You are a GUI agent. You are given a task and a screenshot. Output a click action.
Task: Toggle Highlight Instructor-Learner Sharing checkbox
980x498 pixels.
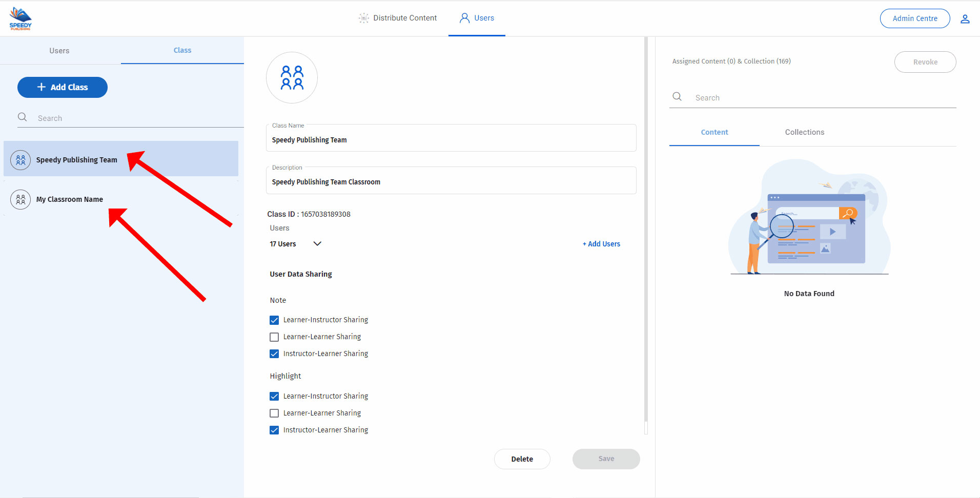(274, 430)
